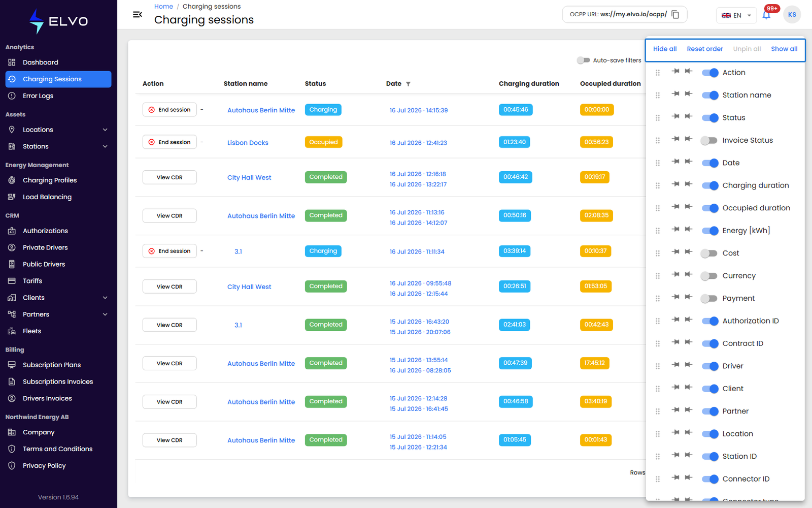The image size is (812, 508).
Task: Pin Status column to the right
Action: pyautogui.click(x=689, y=116)
